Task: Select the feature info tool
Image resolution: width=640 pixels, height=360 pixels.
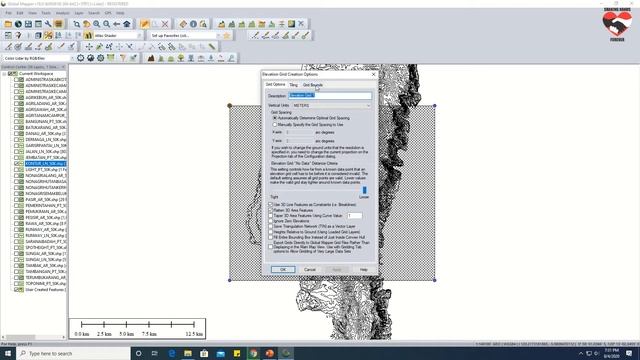Action: coord(193,24)
